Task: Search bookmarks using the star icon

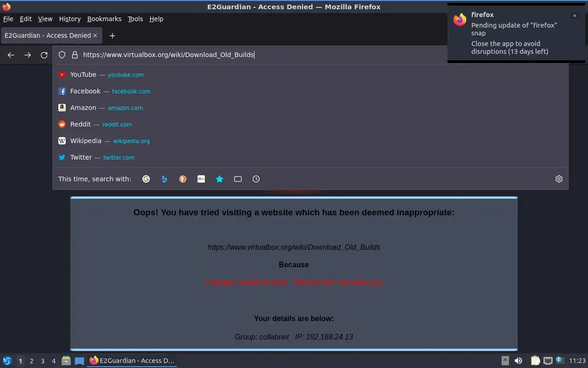Action: coord(220,179)
